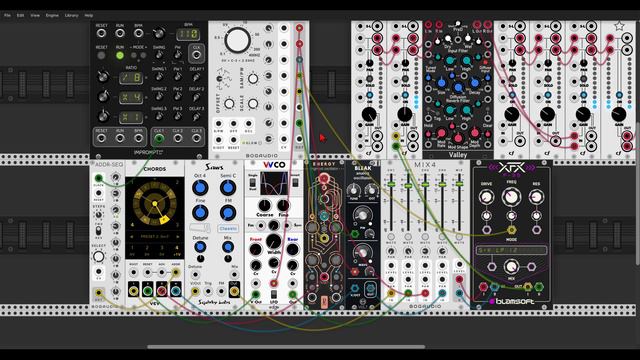Click the Semi knob on Saws module
The height and width of the screenshot is (360, 640).
point(228,188)
